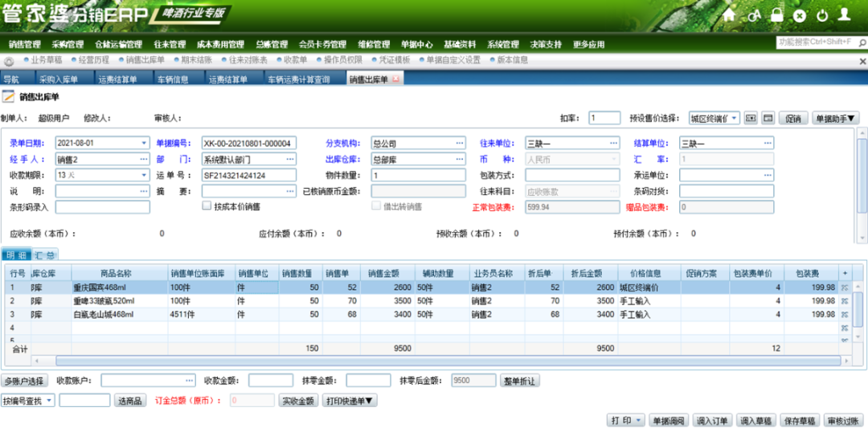The image size is (868, 428).
Task: Open the 摘要 ellipsis lookup
Action: coord(290,191)
